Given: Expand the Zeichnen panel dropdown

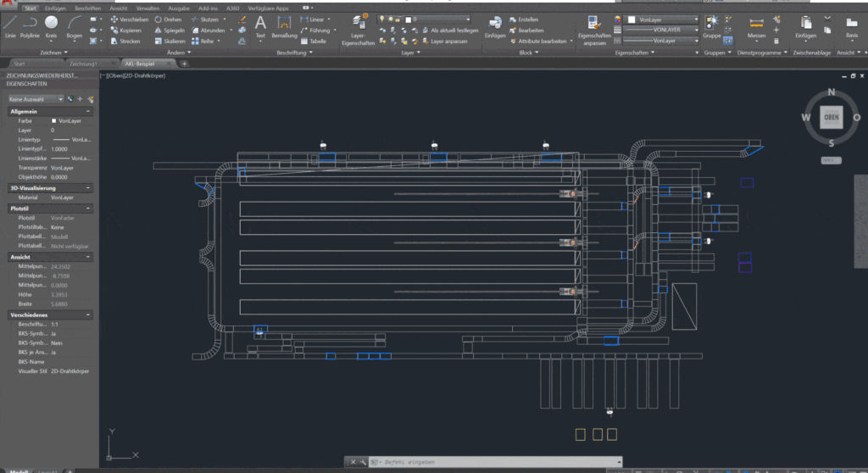Looking at the screenshot, I should click(53, 53).
